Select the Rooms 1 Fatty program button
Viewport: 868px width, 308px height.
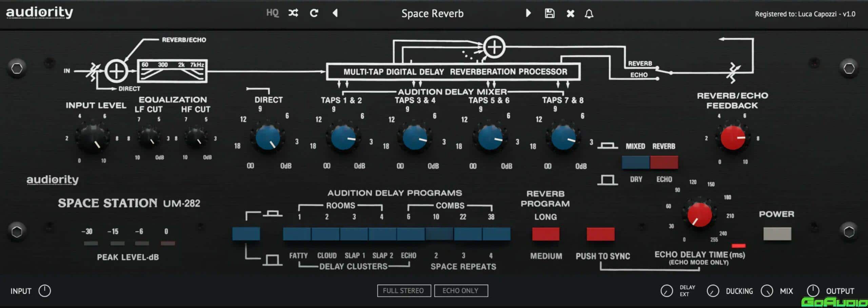click(x=297, y=234)
